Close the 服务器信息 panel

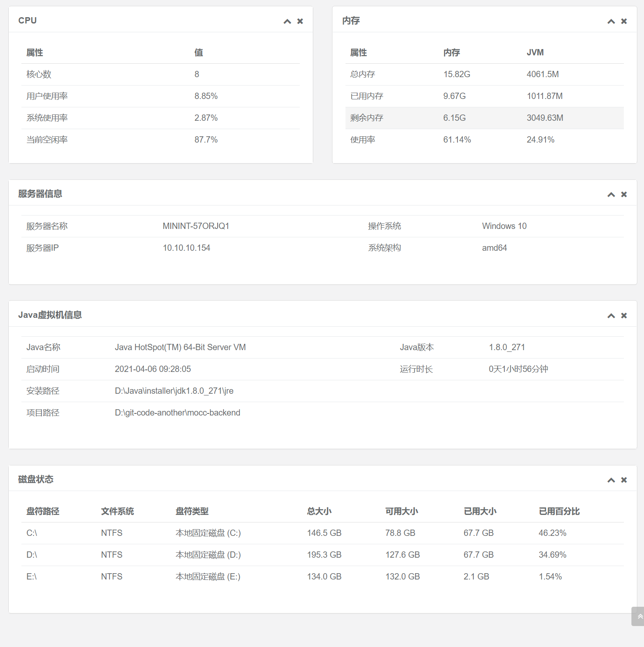tap(624, 194)
